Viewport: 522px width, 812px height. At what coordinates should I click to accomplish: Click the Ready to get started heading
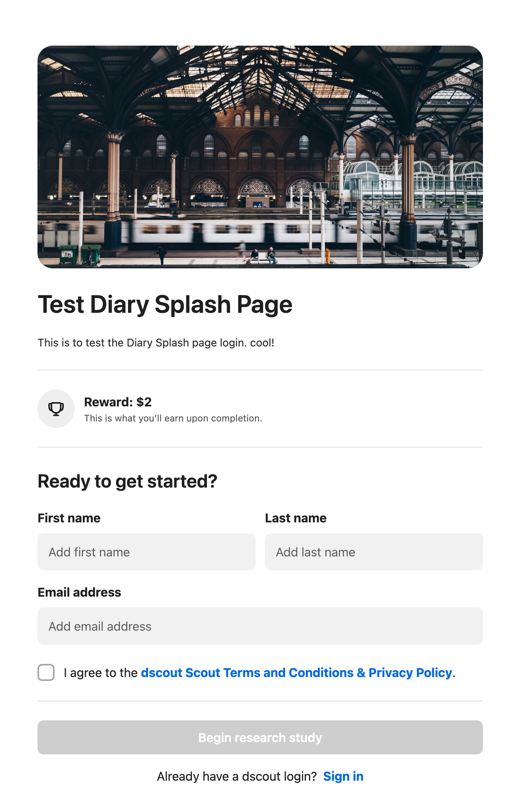click(128, 481)
